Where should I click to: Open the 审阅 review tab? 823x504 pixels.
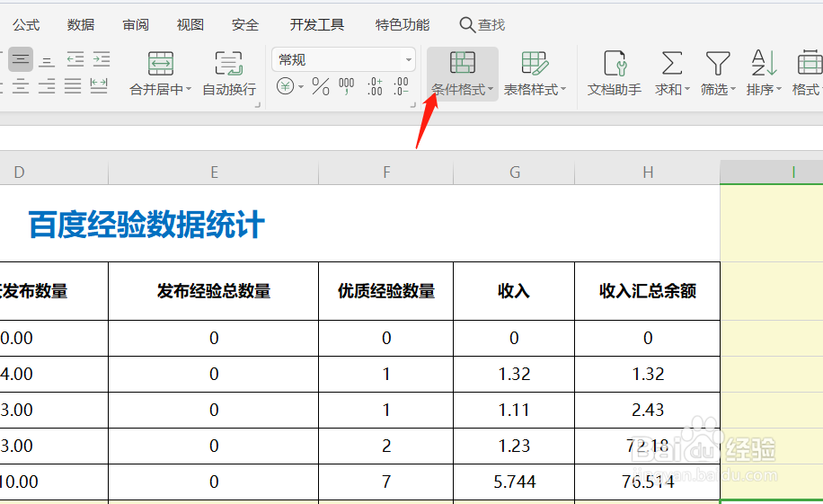pyautogui.click(x=136, y=24)
